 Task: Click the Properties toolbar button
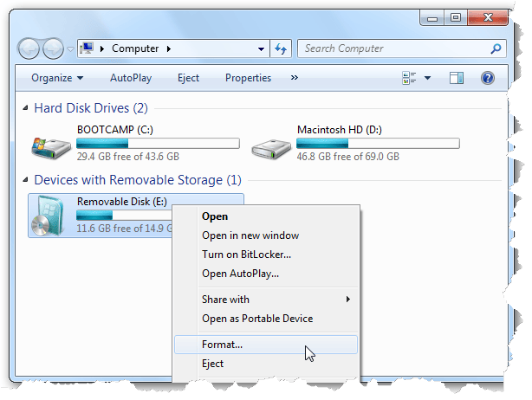[248, 78]
